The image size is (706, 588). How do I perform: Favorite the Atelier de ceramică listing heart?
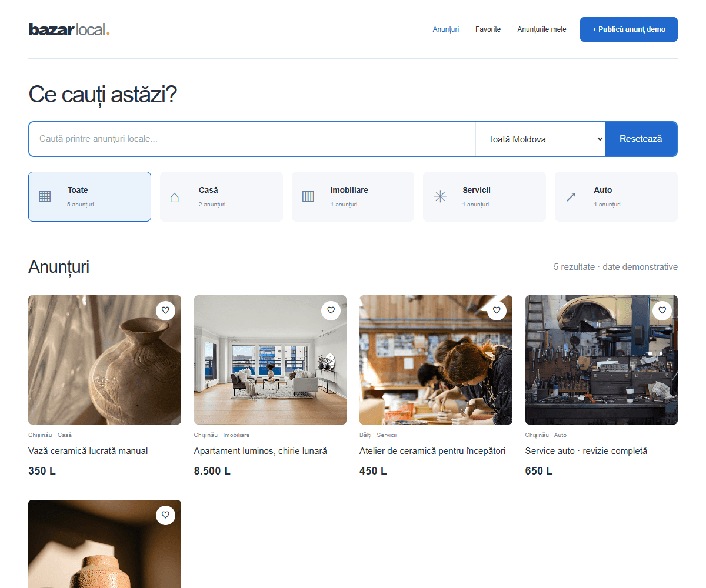[x=497, y=310]
